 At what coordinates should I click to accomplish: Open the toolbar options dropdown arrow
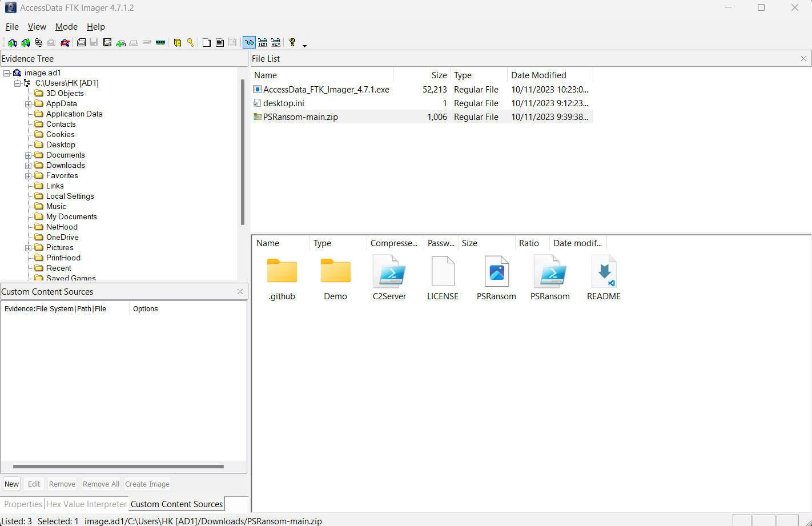pyautogui.click(x=304, y=46)
